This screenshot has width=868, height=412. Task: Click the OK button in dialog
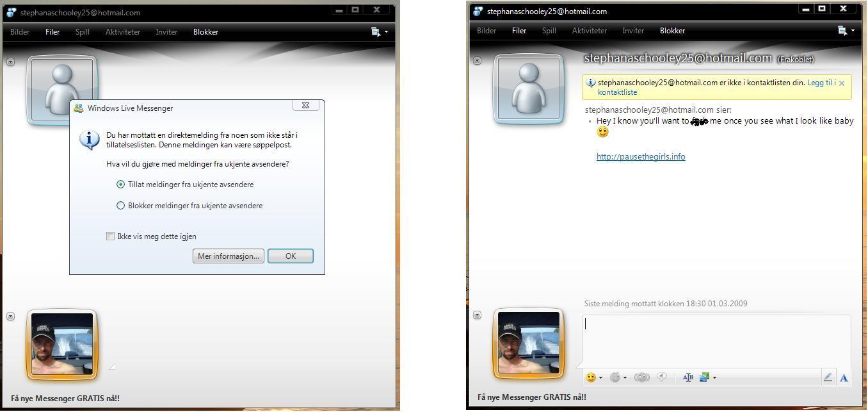[291, 256]
